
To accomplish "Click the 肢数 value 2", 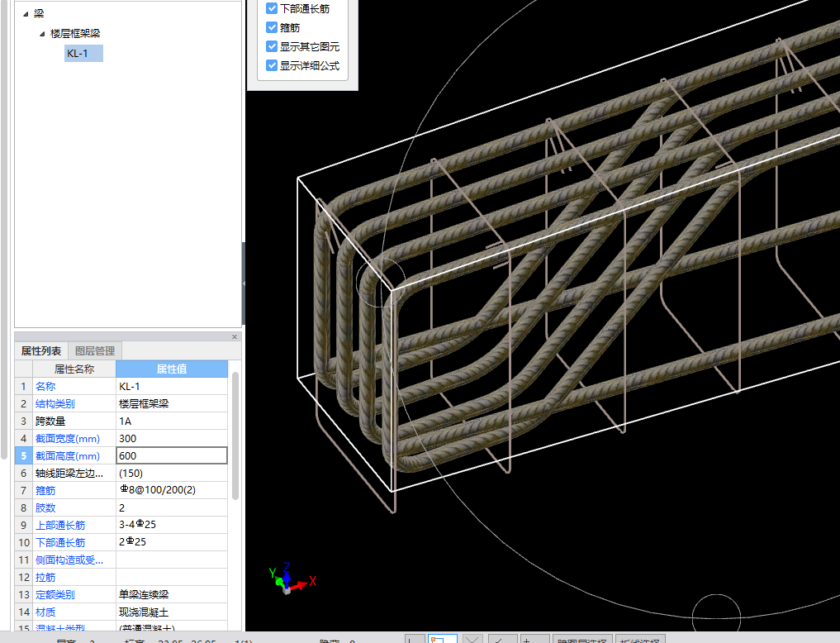I will click(172, 508).
